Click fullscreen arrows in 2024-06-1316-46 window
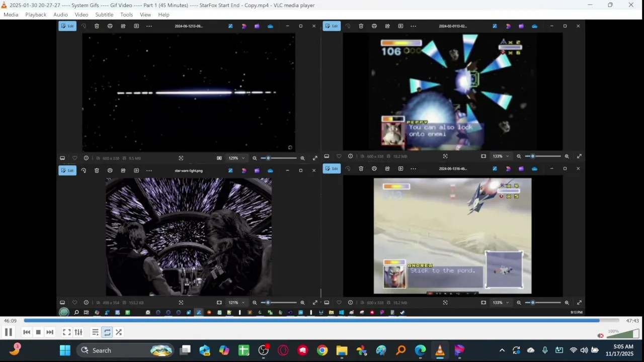Screen dimensions: 644x362 click(x=579, y=303)
